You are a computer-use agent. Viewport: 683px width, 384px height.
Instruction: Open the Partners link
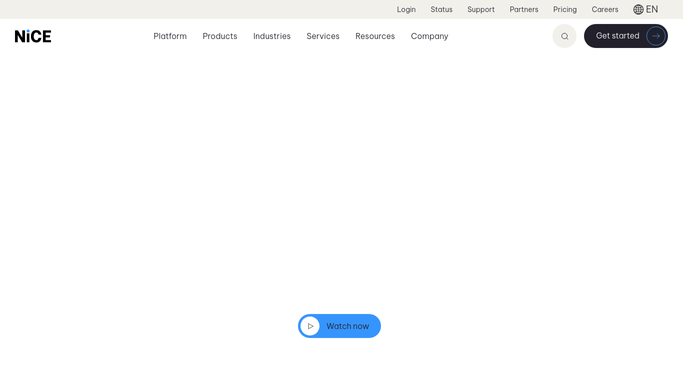pyautogui.click(x=524, y=10)
